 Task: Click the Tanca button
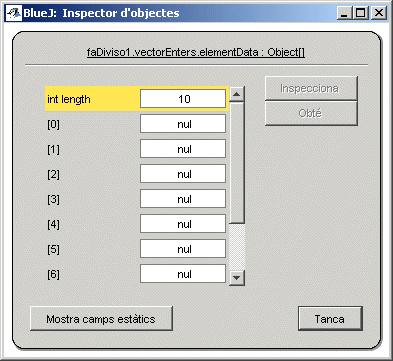[x=330, y=319]
